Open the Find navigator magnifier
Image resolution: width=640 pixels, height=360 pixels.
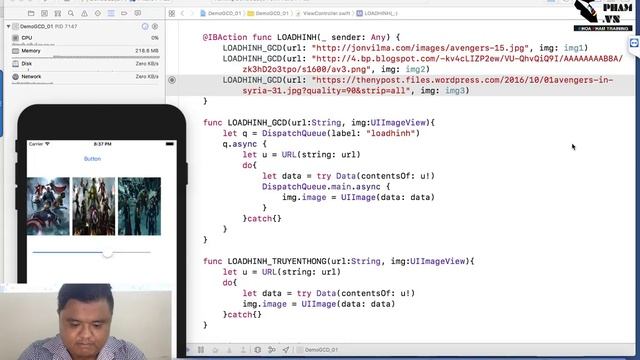pyautogui.click(x=71, y=13)
